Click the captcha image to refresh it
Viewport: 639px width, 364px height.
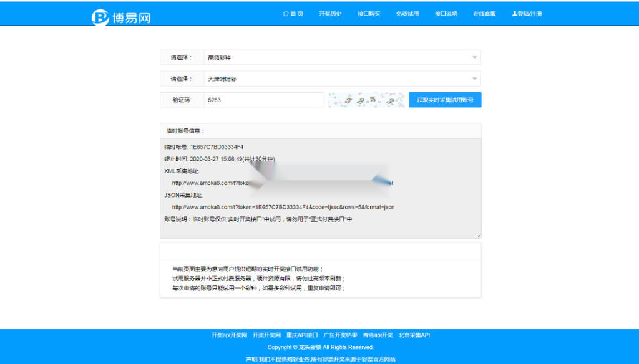(x=366, y=99)
